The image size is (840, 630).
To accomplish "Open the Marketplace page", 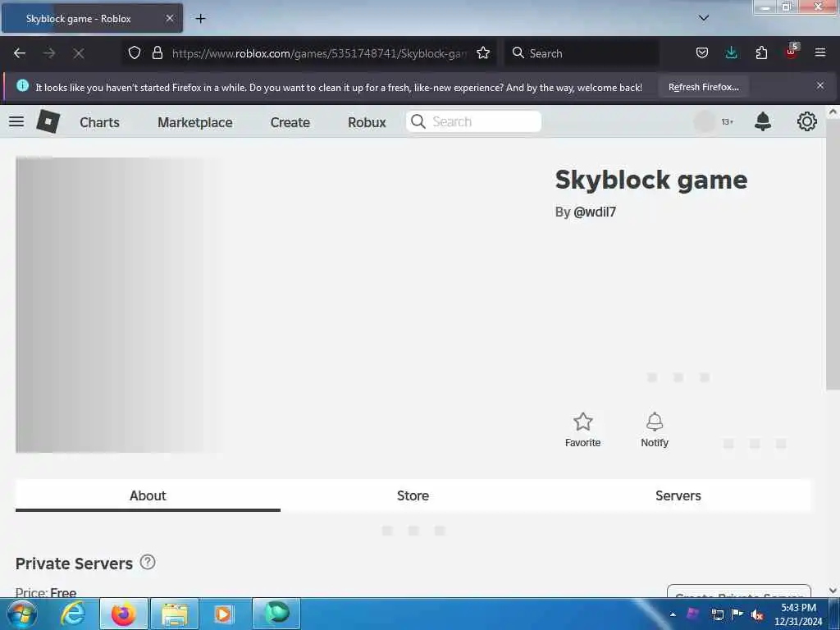I will pos(195,122).
